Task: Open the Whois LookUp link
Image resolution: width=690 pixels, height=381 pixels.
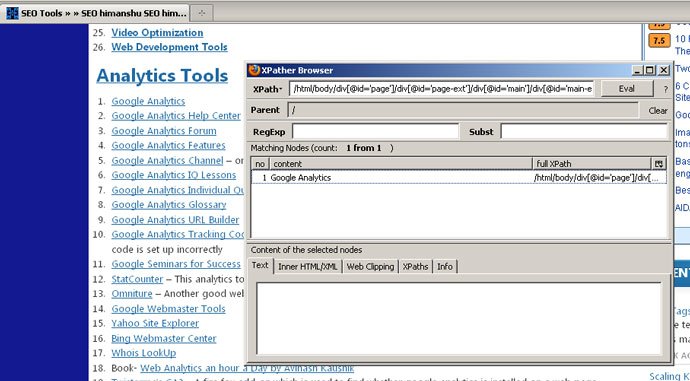Action: tap(143, 353)
